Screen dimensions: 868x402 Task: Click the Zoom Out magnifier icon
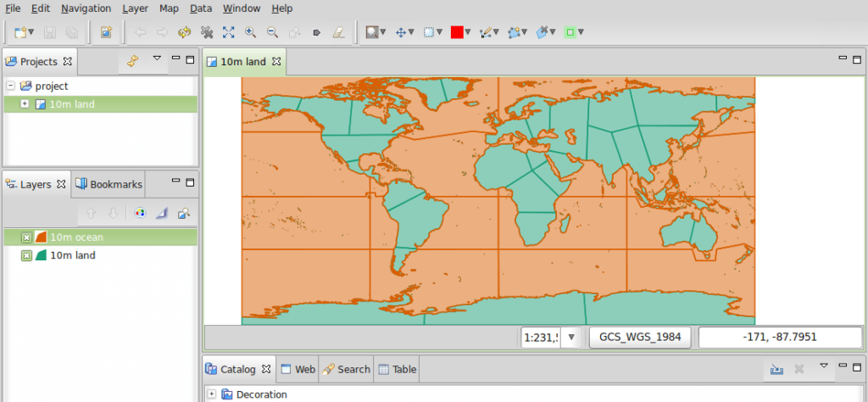(x=272, y=32)
